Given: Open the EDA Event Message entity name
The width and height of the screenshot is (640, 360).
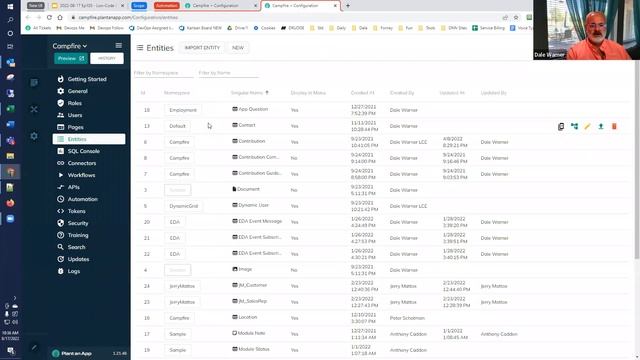Looking at the screenshot, I should pos(260,221).
